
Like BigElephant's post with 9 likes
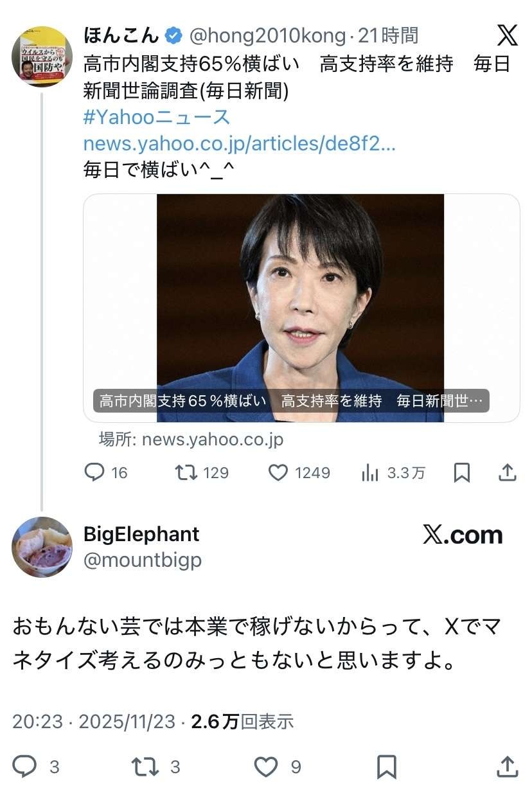pos(265,766)
